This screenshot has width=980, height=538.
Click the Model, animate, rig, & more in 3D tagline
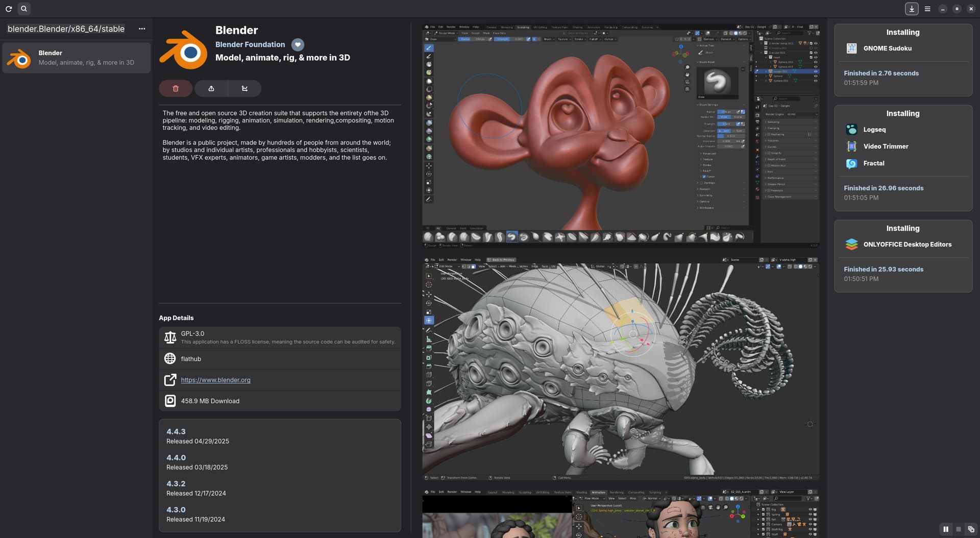(283, 57)
